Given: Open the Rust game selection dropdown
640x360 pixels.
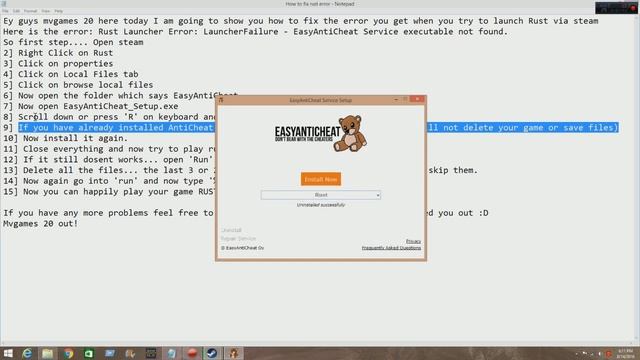Looking at the screenshot, I should point(321,195).
